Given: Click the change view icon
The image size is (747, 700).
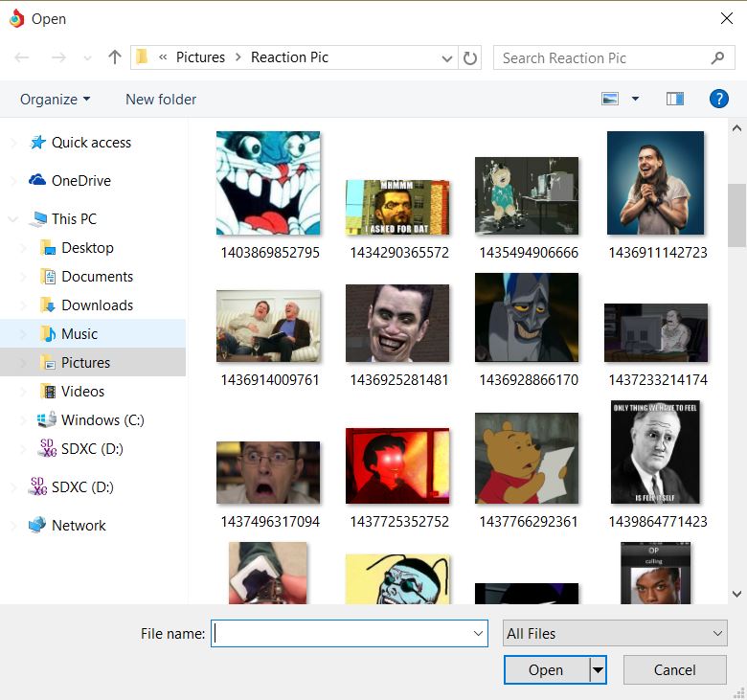Looking at the screenshot, I should point(610,99).
